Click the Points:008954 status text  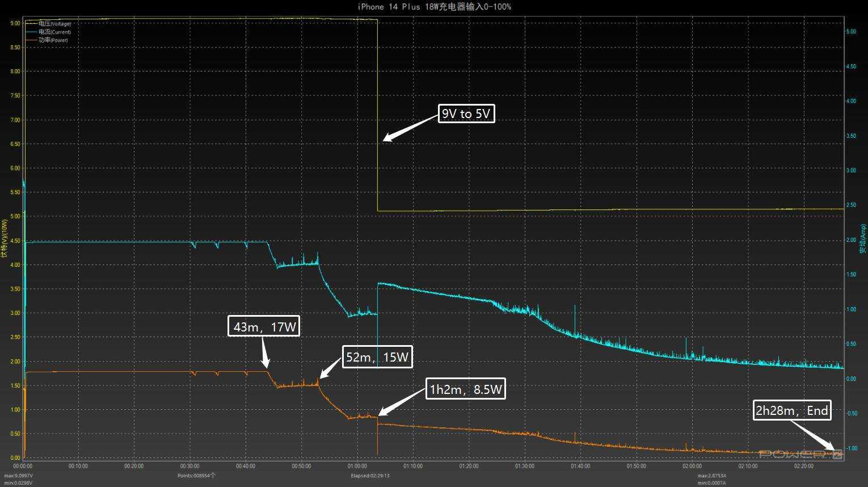196,476
